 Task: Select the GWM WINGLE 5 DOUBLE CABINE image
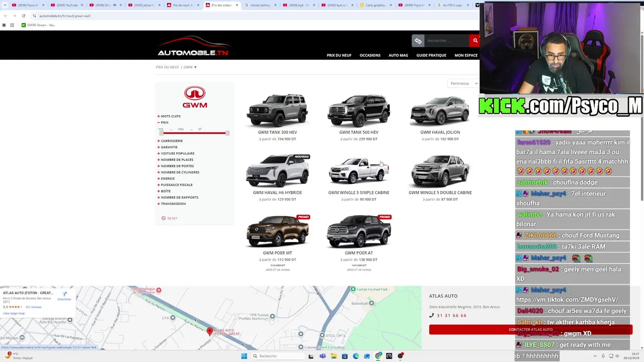click(x=440, y=171)
